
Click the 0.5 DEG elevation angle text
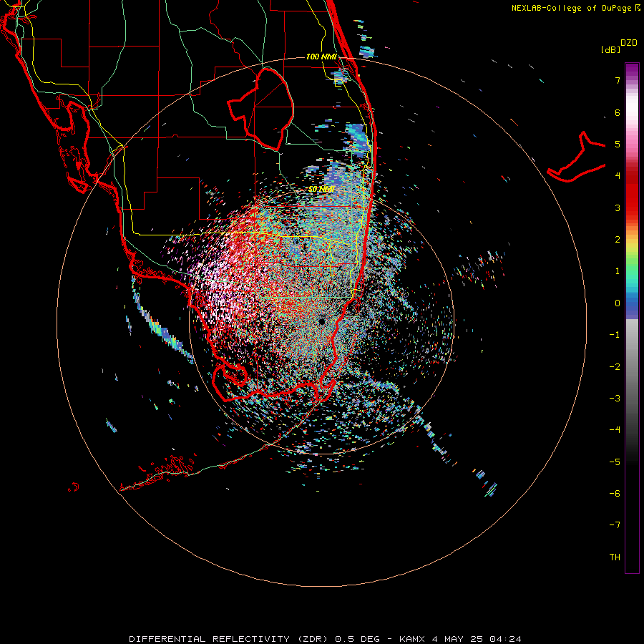tap(357, 639)
